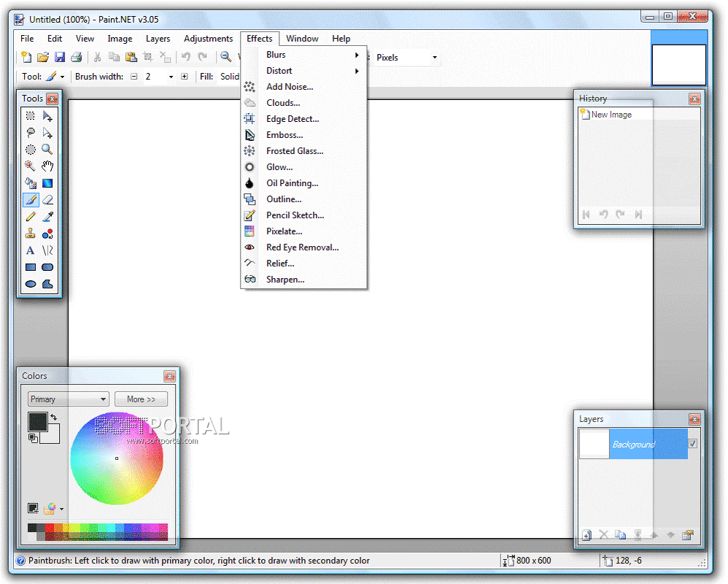Image resolution: width=728 pixels, height=584 pixels.
Task: Select the Clone Stamp tool
Action: (31, 233)
